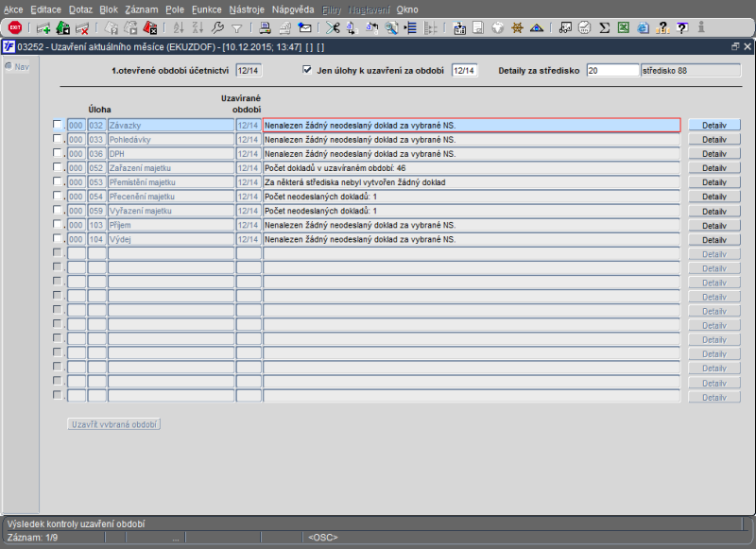The width and height of the screenshot is (756, 549).
Task: Click the sort descending Z-A icon
Action: click(198, 28)
